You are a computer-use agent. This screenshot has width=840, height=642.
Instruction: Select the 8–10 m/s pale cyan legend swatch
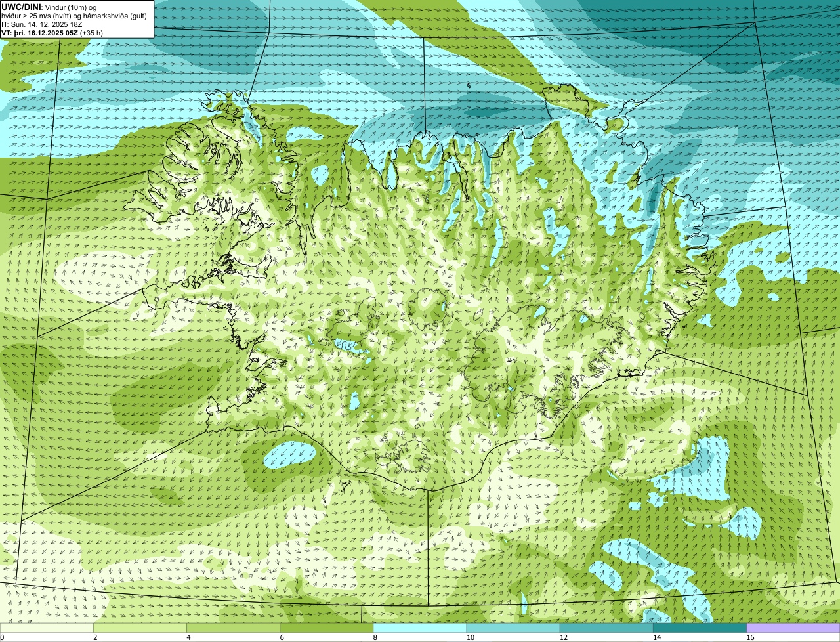(419, 628)
